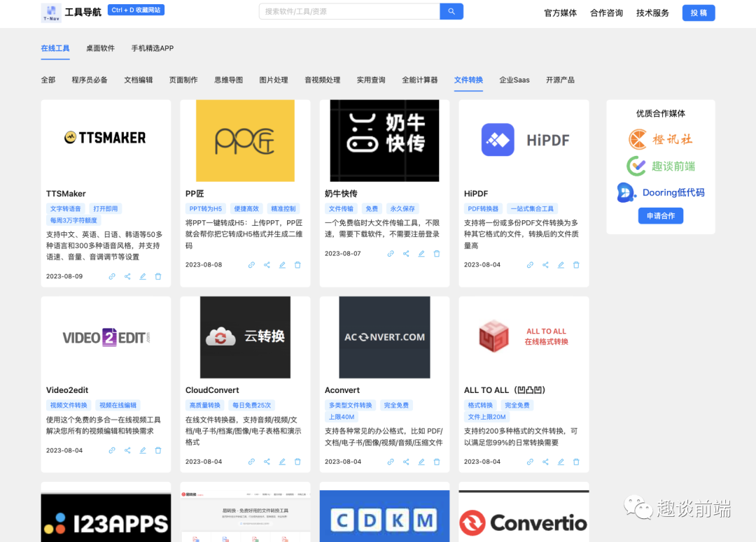Share the 奶牛快传 card
Viewport: 756px width, 542px height.
pos(406,253)
